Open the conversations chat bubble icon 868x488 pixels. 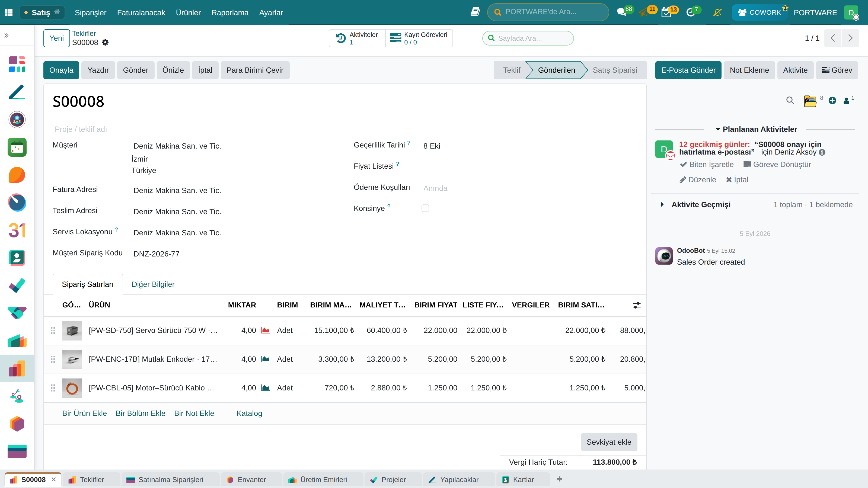coord(621,12)
